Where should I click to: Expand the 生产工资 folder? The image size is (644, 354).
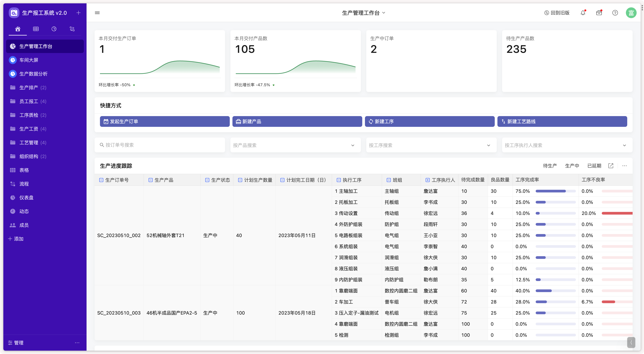click(x=45, y=129)
